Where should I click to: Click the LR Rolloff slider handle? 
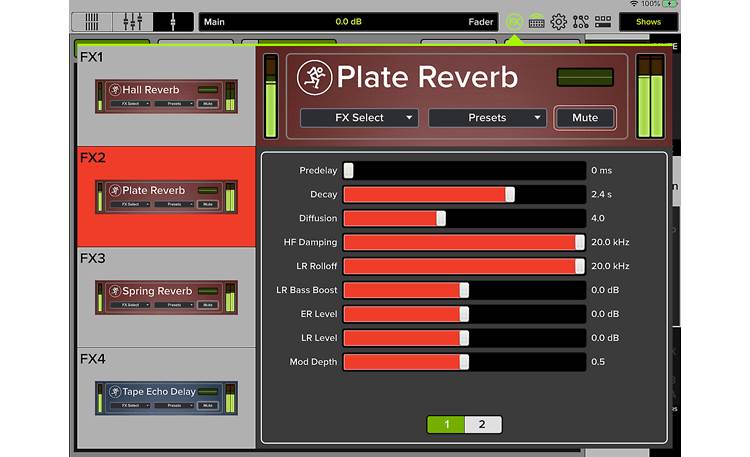coord(580,266)
